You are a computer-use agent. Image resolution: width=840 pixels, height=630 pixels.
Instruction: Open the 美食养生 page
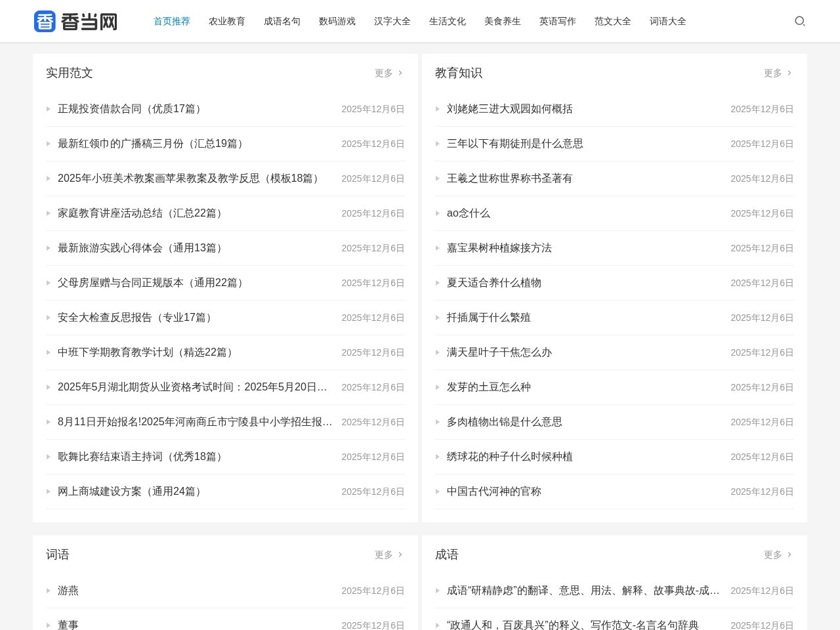pos(502,21)
